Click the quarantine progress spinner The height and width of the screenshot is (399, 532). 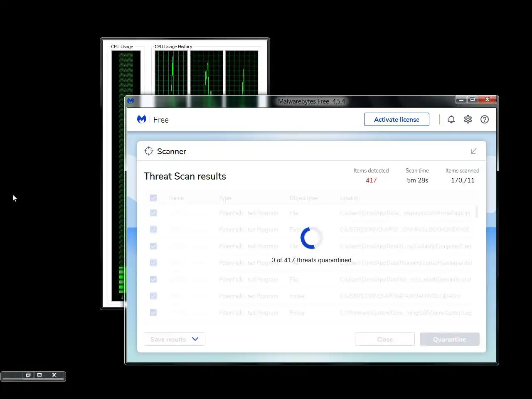(311, 238)
